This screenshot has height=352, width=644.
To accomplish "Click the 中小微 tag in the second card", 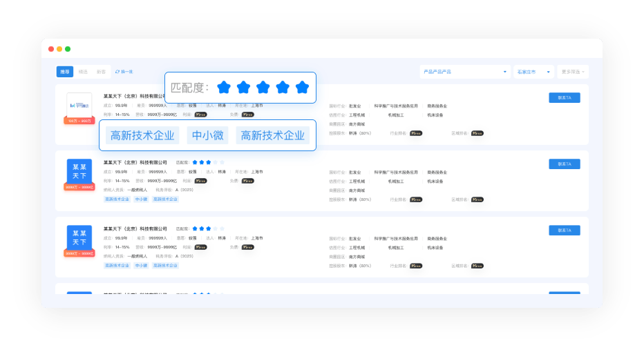I will tap(141, 199).
